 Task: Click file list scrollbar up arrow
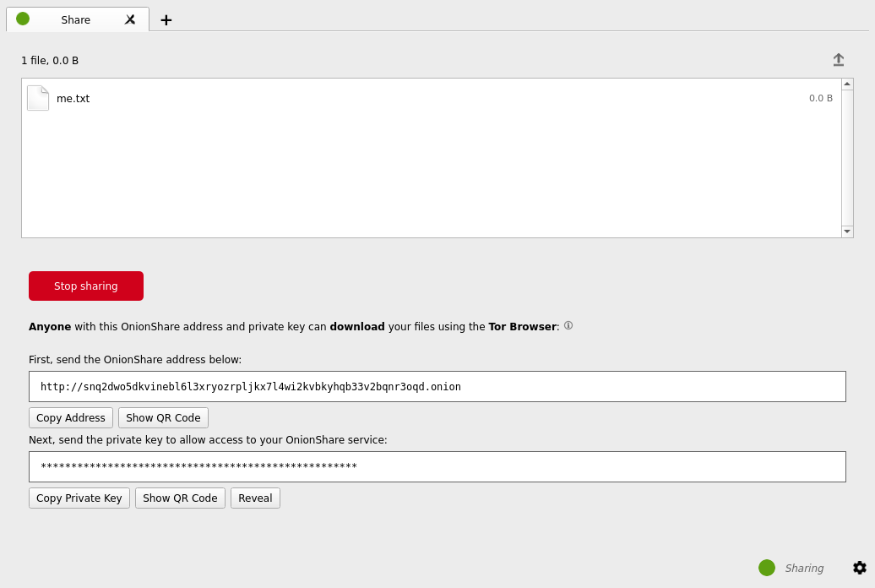847,84
